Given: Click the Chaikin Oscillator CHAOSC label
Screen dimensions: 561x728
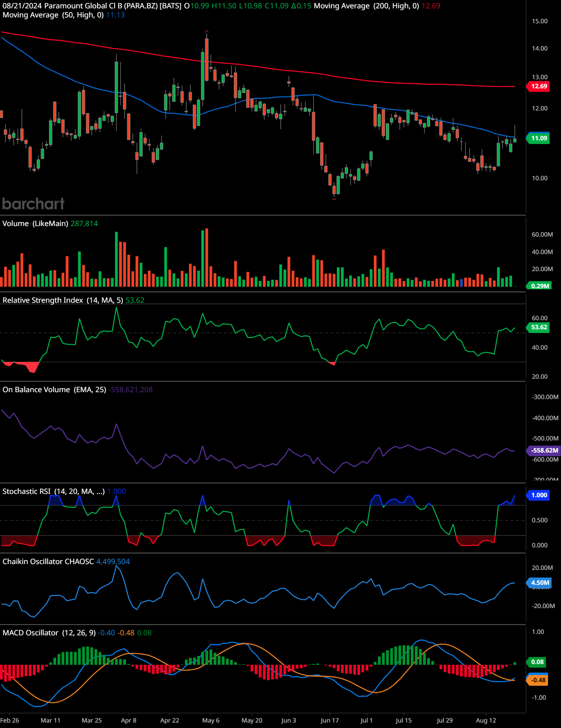Looking at the screenshot, I should click(48, 562).
